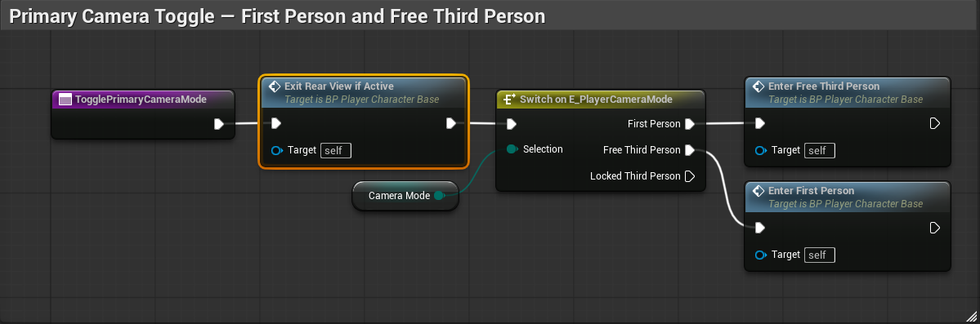980x324 pixels.
Task: Select the Switch on E_PlayerCameraMode title
Action: tap(596, 100)
